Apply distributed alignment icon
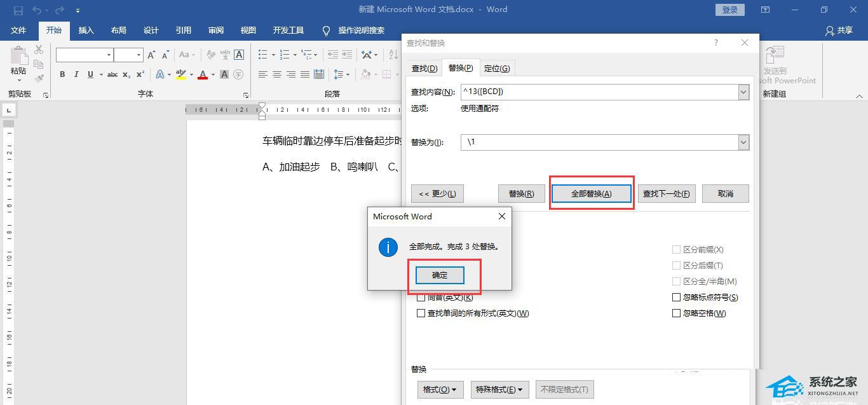 pos(318,74)
